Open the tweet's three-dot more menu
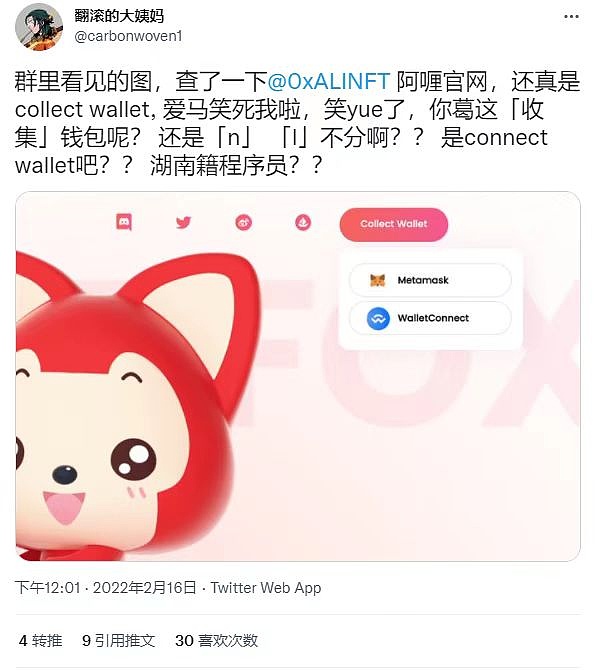 tap(571, 17)
